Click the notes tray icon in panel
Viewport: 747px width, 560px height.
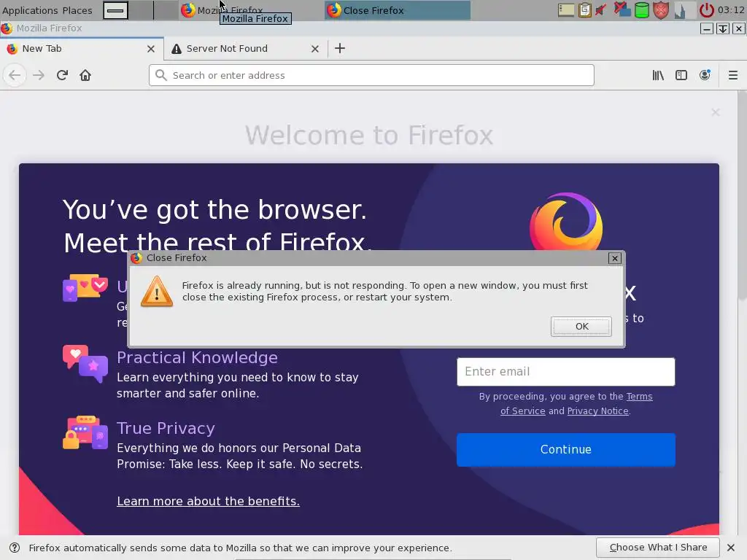click(566, 10)
